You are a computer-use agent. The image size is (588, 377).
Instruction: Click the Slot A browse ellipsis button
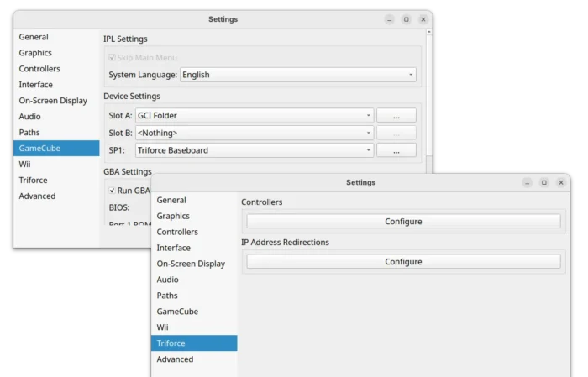(x=396, y=115)
